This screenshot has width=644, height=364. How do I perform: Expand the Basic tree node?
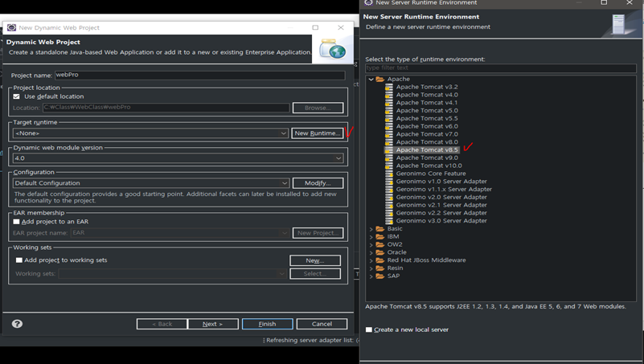pyautogui.click(x=371, y=229)
